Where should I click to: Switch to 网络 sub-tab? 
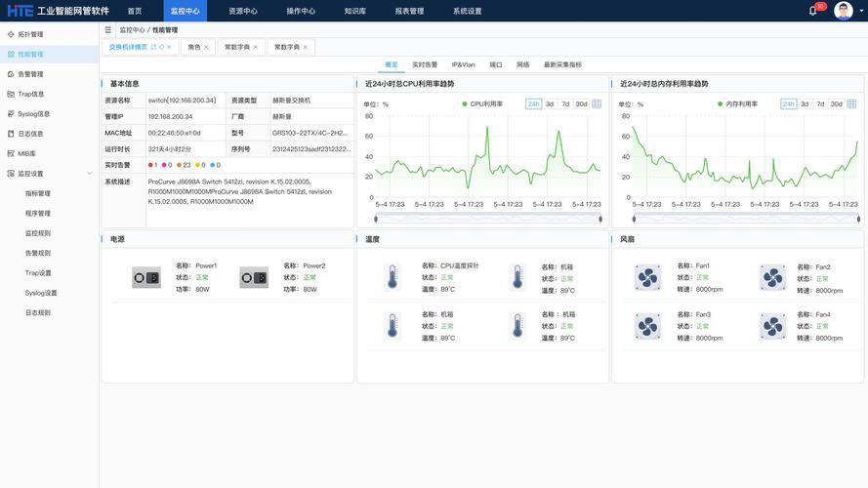pyautogui.click(x=523, y=64)
